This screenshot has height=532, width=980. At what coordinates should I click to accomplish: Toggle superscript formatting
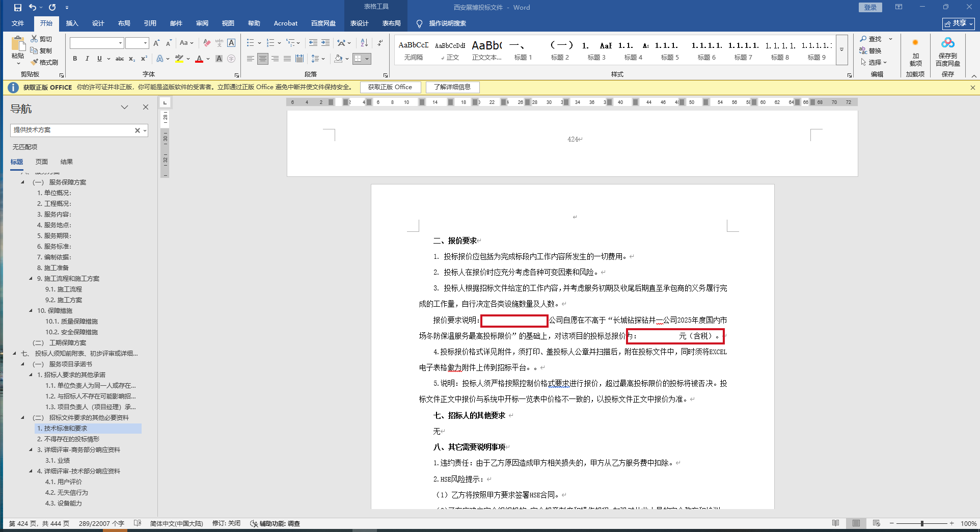pos(144,59)
